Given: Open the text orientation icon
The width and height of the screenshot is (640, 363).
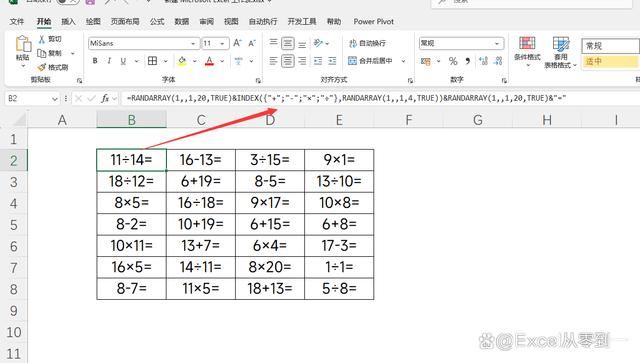Looking at the screenshot, I should [x=319, y=43].
